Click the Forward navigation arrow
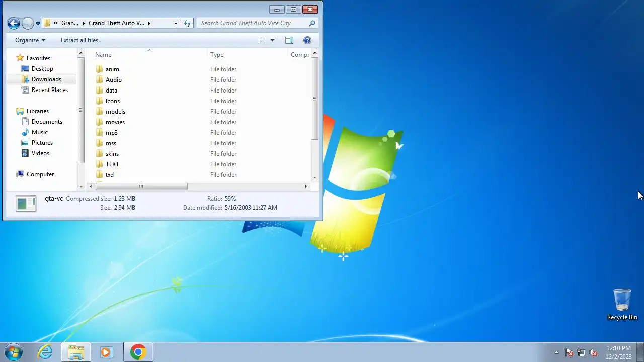 point(28,23)
